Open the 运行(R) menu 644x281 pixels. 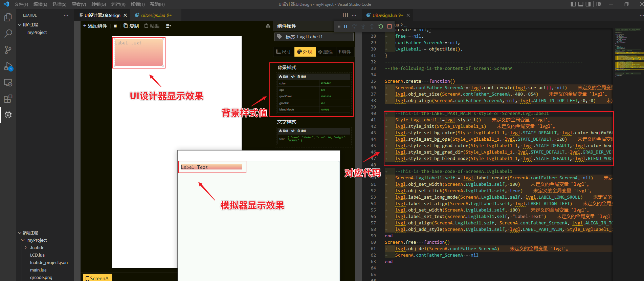pyautogui.click(x=118, y=4)
